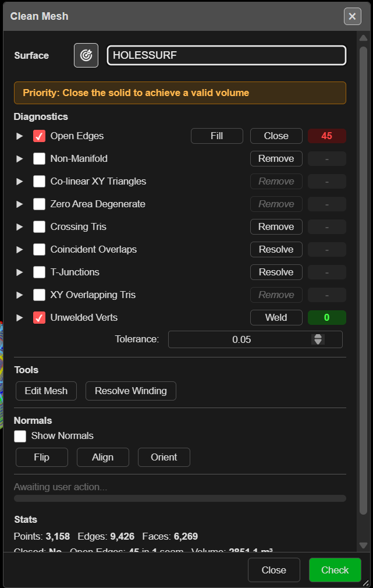Click Close button for Open Edges
This screenshot has width=373, height=588.
coord(276,136)
